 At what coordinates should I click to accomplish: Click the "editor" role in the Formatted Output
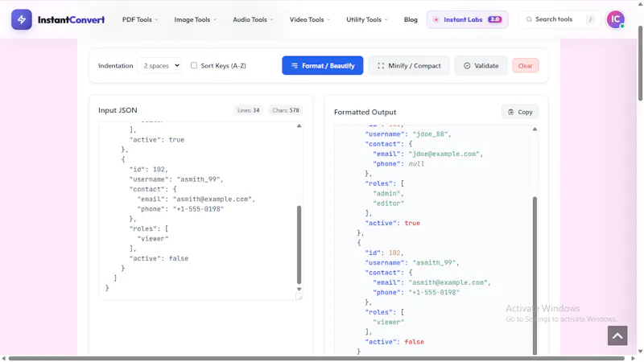coord(389,204)
